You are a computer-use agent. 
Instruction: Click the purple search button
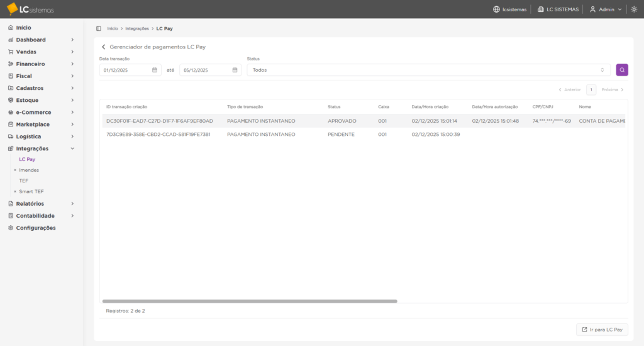point(621,70)
